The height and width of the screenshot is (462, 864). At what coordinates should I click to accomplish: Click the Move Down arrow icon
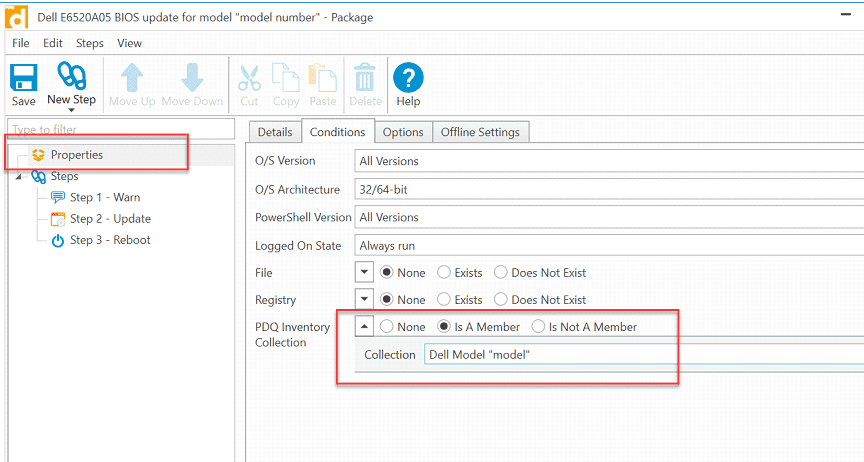[x=192, y=77]
